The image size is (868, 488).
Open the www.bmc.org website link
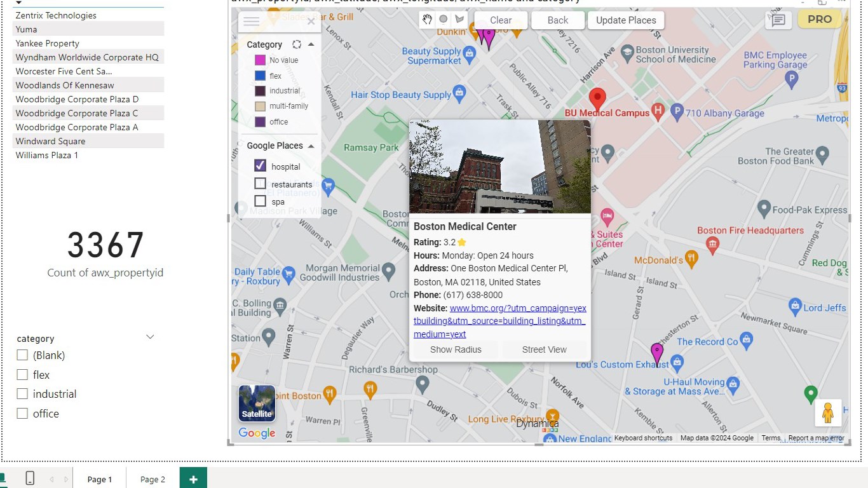coord(499,321)
